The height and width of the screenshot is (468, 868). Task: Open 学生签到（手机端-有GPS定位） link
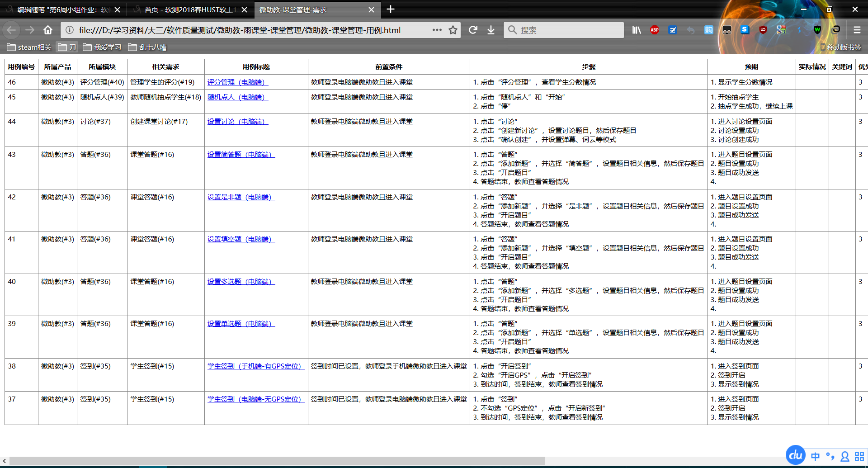pyautogui.click(x=256, y=366)
